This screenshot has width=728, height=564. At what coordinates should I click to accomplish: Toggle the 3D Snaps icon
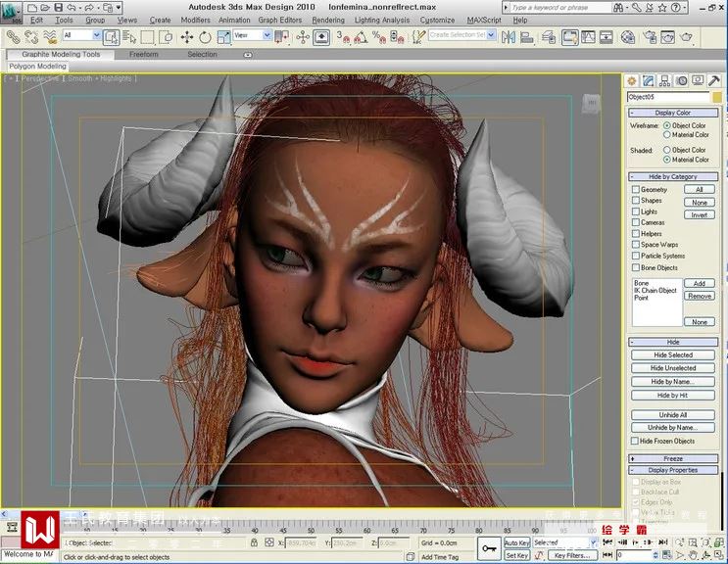click(343, 37)
